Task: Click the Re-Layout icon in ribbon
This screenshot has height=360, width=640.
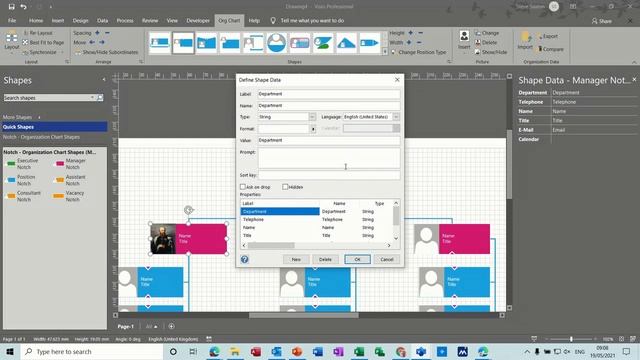Action: pyautogui.click(x=26, y=33)
